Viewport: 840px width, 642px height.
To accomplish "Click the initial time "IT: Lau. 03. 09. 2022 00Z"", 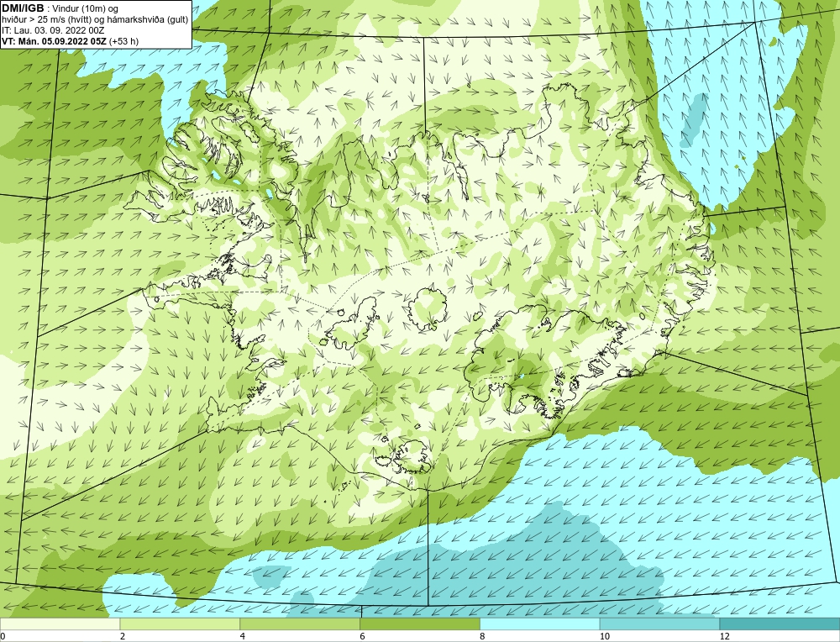I will tap(53, 30).
